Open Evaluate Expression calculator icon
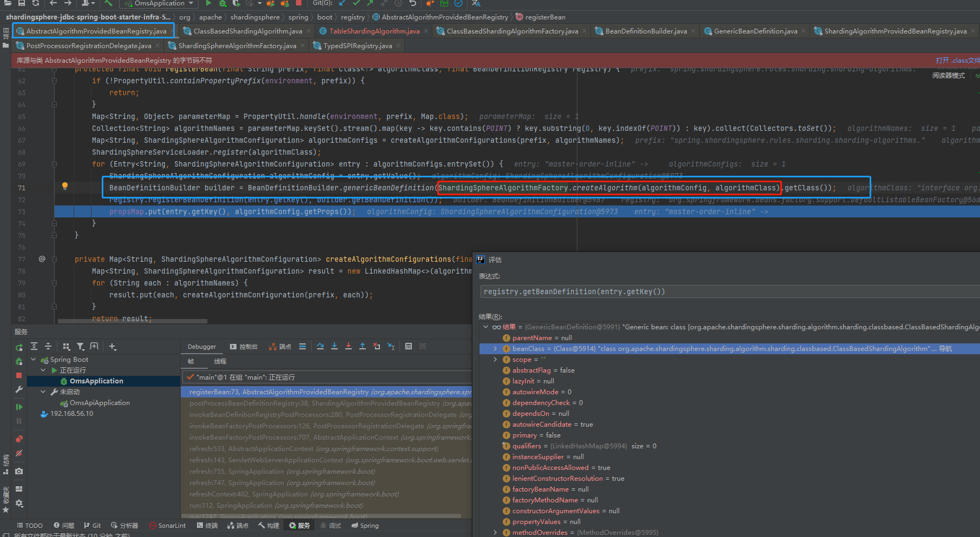980x537 pixels. pyautogui.click(x=409, y=347)
